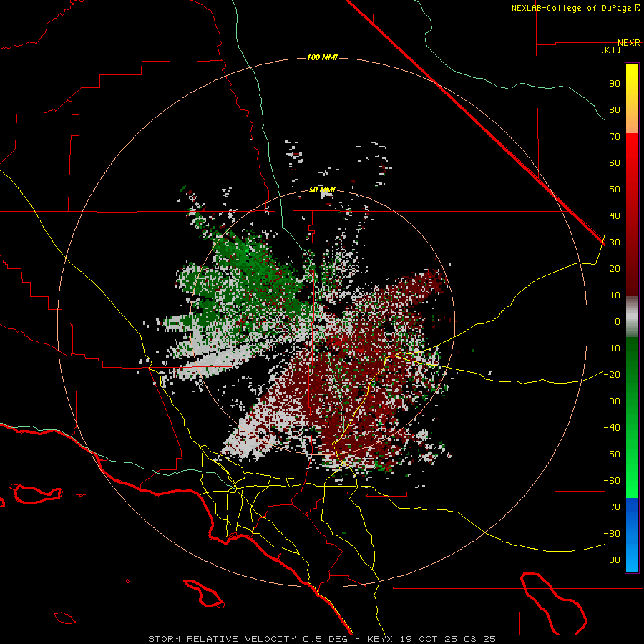Click the -50 value on the color scale
Screen dimensions: 644x644
pyautogui.click(x=612, y=454)
